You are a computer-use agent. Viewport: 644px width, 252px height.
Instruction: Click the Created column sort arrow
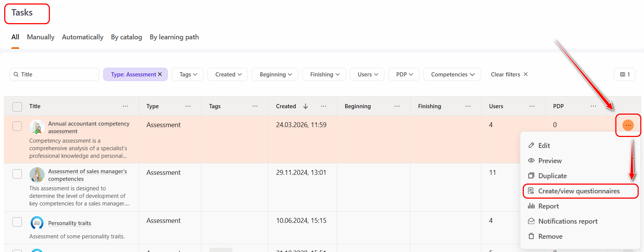305,106
